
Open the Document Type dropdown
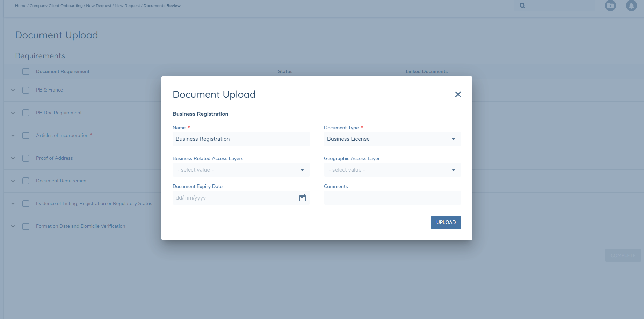[x=392, y=139]
